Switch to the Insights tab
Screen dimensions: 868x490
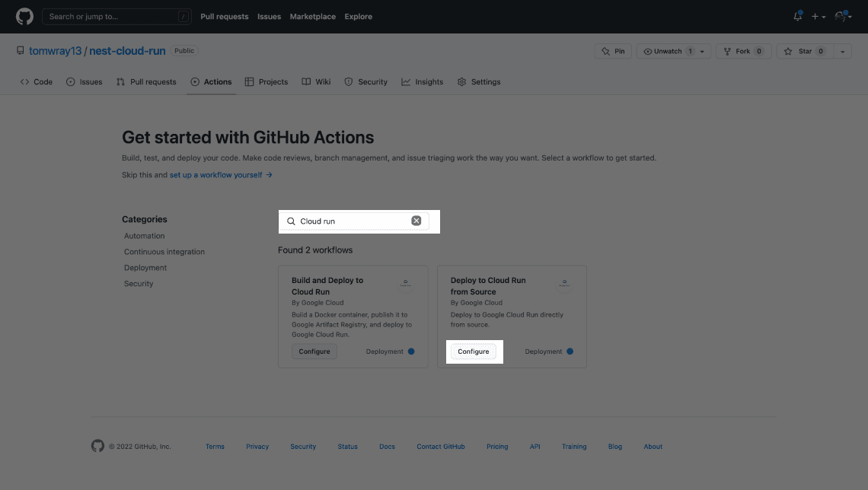tap(423, 82)
